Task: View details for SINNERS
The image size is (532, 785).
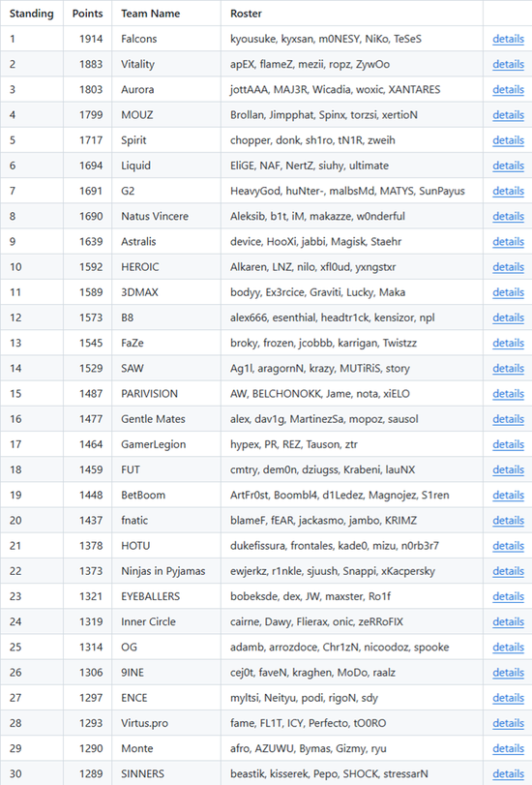Action: coord(508,774)
